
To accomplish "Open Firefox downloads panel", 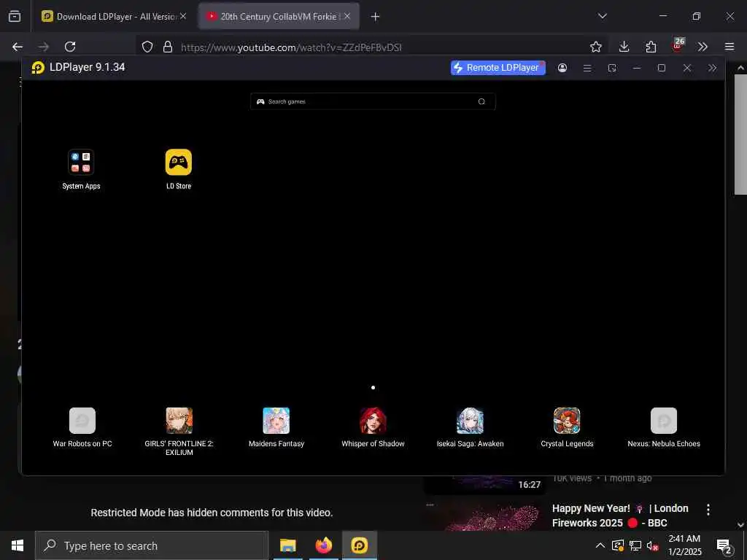I will tap(624, 47).
